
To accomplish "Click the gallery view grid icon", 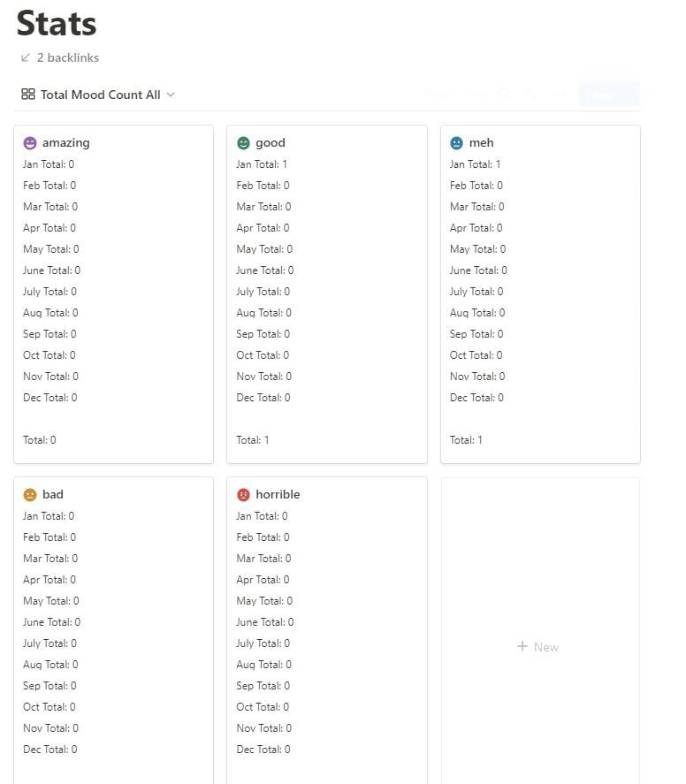I will (x=28, y=95).
